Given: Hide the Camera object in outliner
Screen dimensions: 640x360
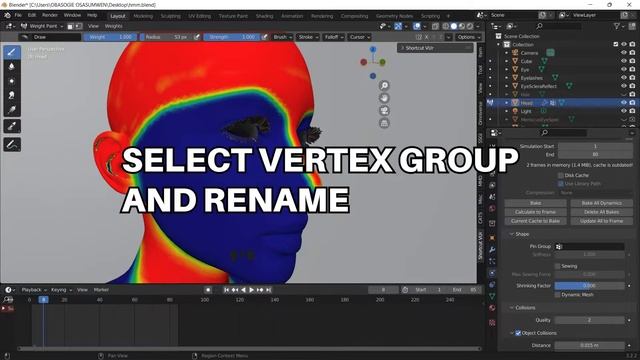Looking at the screenshot, I should coord(624,53).
